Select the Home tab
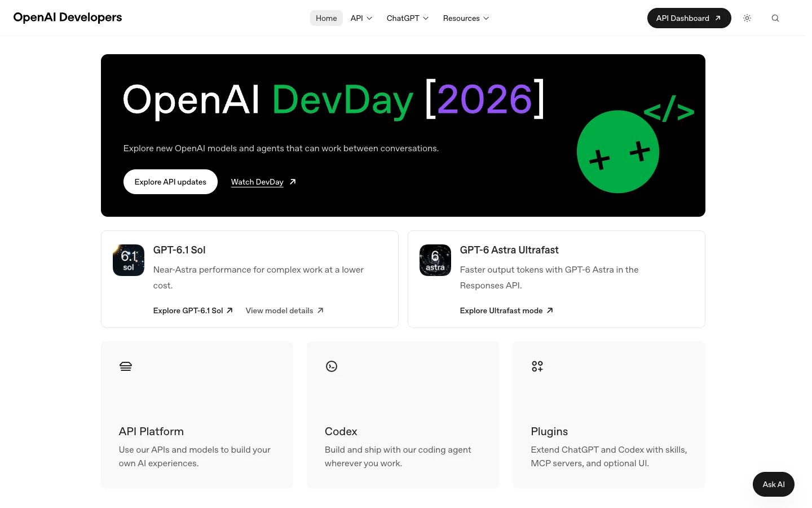812x508 pixels. point(326,18)
